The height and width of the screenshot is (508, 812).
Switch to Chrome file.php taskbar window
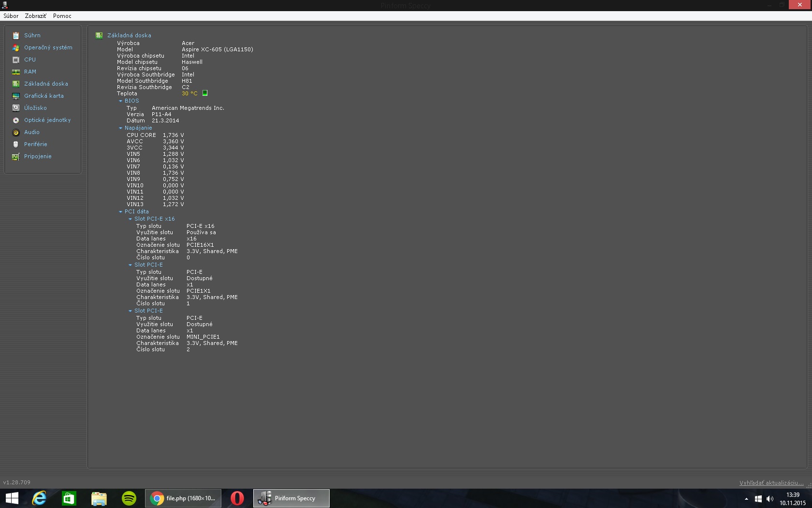click(x=183, y=498)
